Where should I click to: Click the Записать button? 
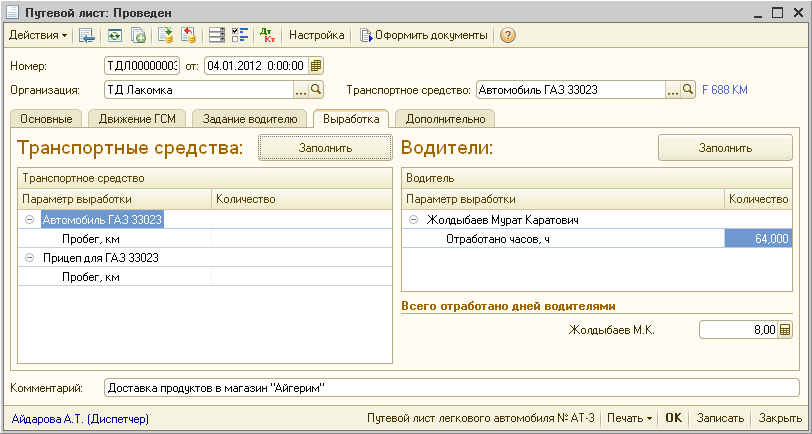719,418
